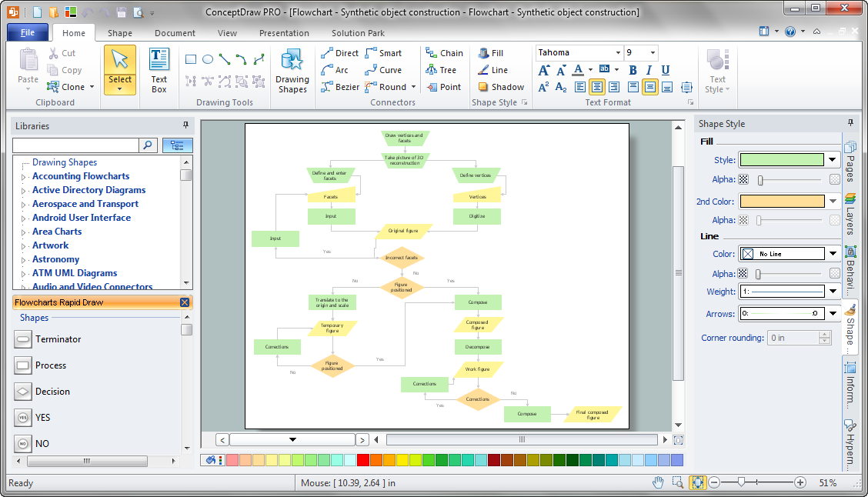The height and width of the screenshot is (497, 868).
Task: Click the Shadow shape style icon
Action: pyautogui.click(x=483, y=87)
